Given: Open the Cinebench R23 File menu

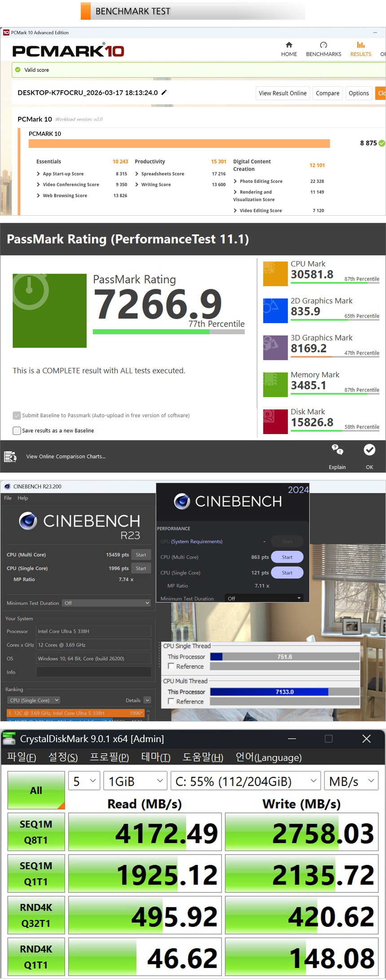Looking at the screenshot, I should (8, 498).
